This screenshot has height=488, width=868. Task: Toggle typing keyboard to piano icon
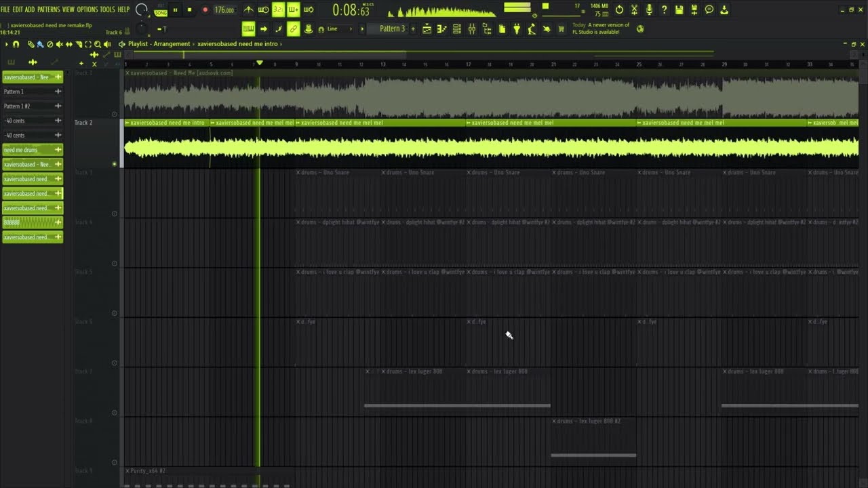click(248, 28)
